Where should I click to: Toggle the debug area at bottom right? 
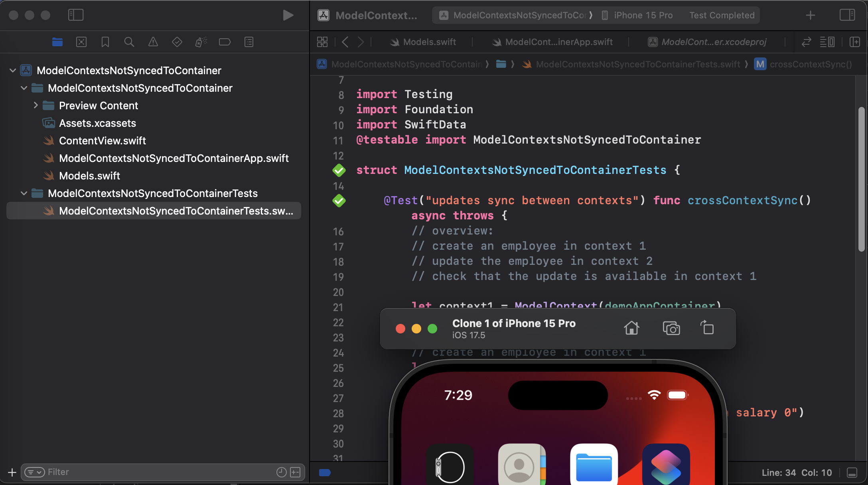tap(852, 473)
